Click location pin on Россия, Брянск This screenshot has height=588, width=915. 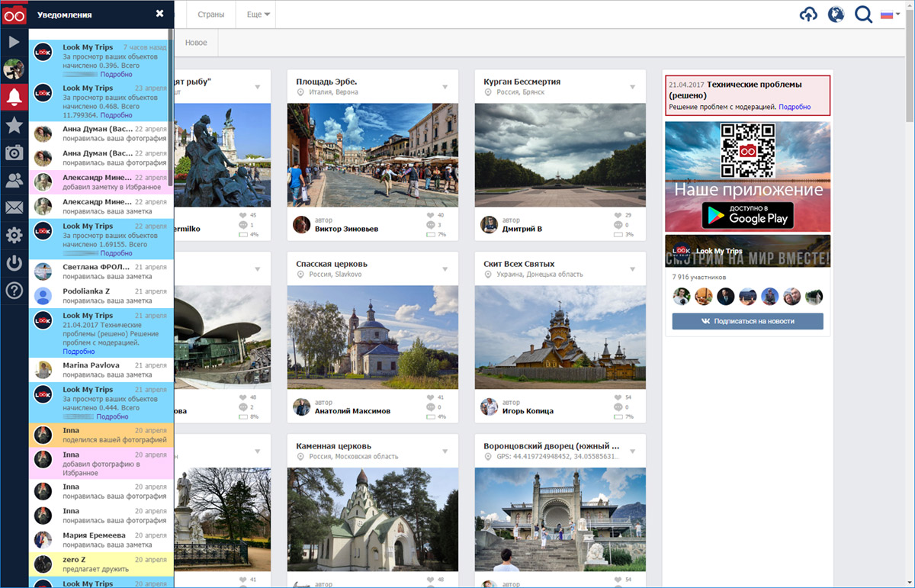[488, 92]
